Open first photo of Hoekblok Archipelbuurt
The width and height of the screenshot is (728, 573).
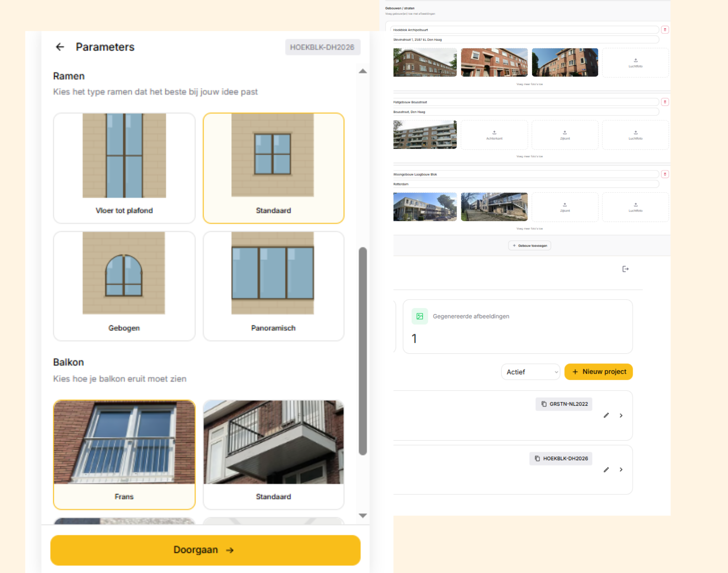click(425, 63)
